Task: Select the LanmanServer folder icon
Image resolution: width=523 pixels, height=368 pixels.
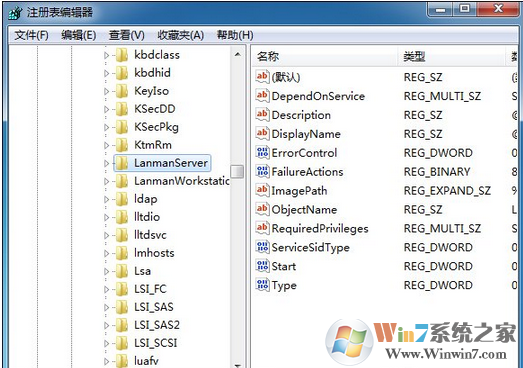Action: click(122, 163)
